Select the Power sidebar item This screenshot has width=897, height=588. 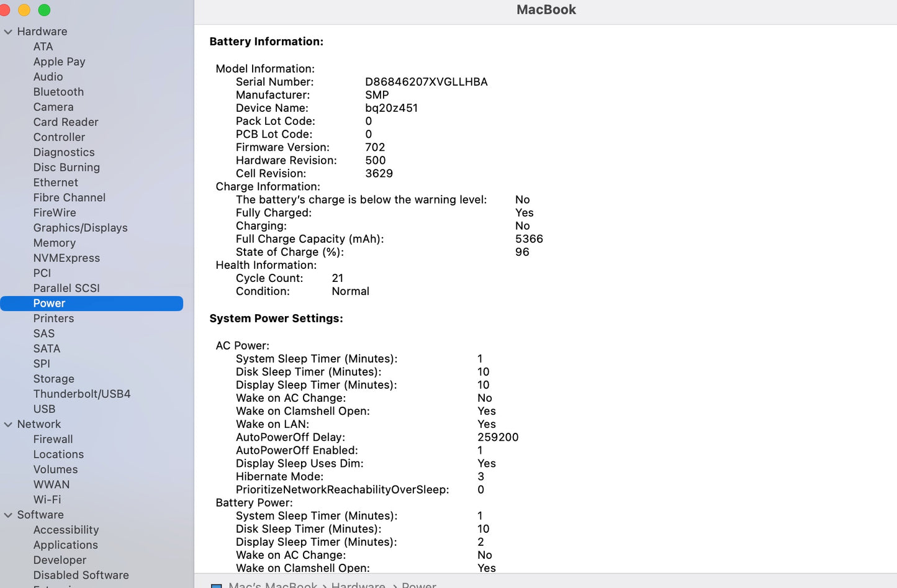[49, 303]
